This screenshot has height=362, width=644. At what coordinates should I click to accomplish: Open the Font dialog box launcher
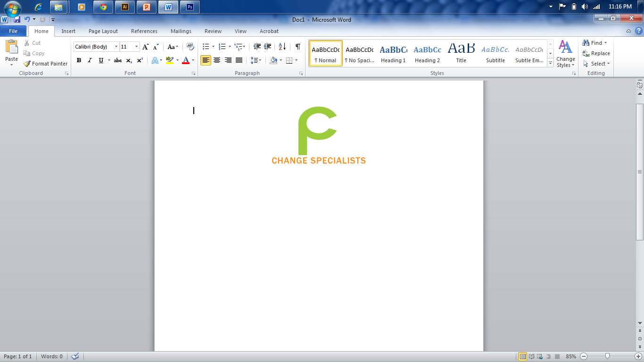click(193, 74)
